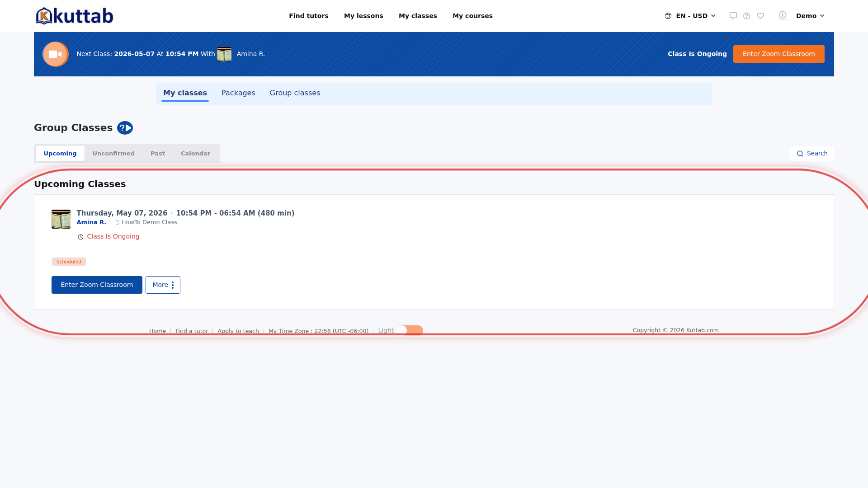Show Unconfirmed classes tab

click(x=113, y=154)
